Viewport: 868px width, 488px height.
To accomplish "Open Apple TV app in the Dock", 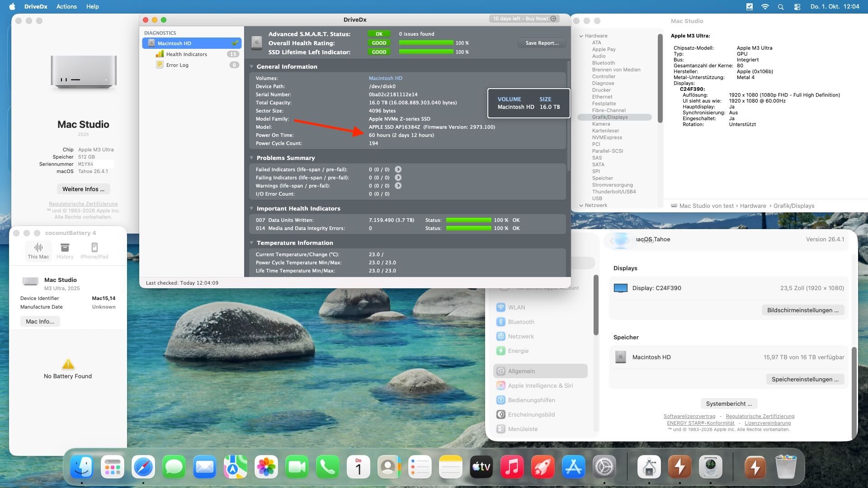I will click(x=481, y=467).
